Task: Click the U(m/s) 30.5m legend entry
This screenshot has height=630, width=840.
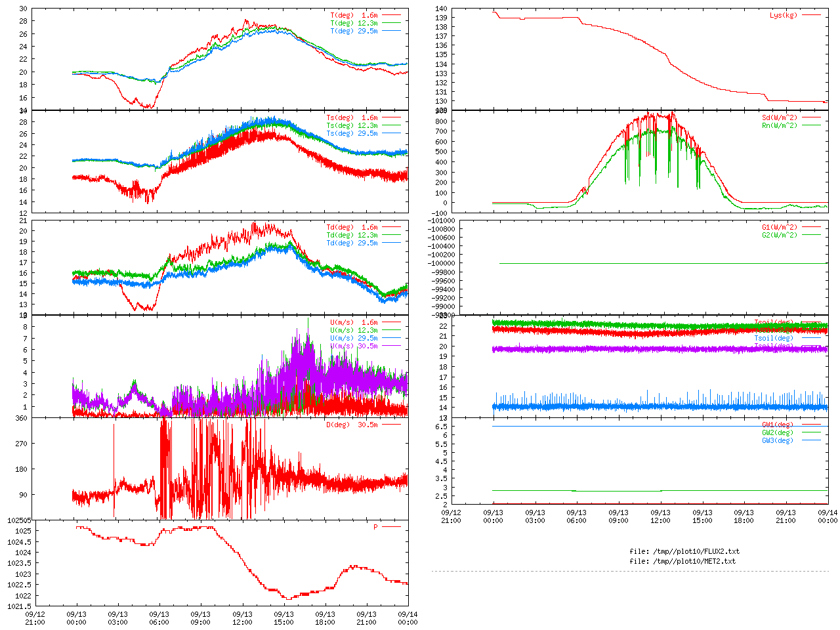Action: pos(354,346)
